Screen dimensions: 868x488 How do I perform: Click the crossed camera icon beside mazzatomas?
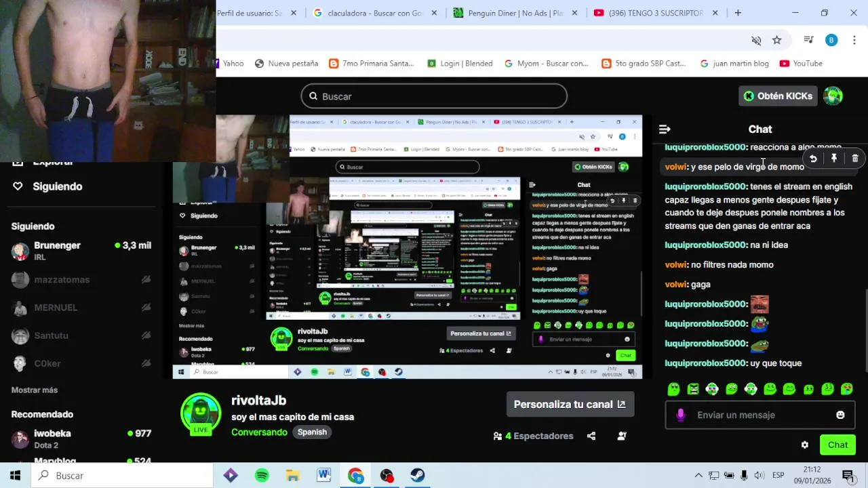click(x=146, y=279)
